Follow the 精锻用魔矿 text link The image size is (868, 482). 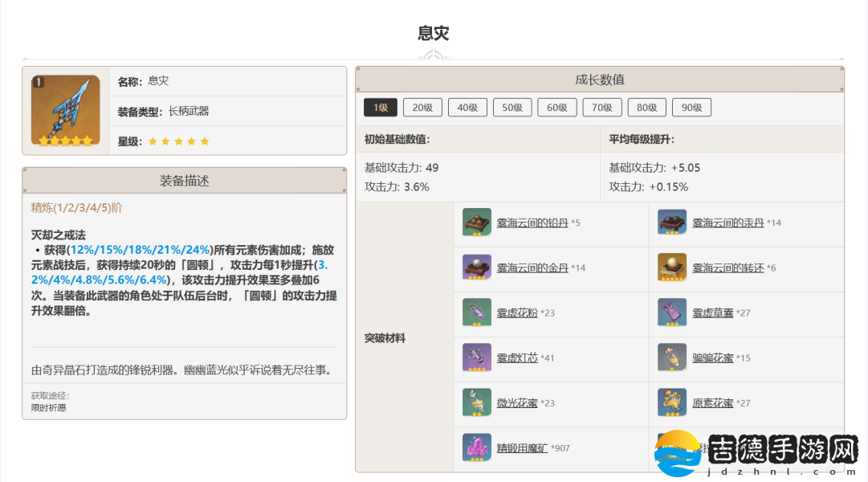tap(522, 447)
